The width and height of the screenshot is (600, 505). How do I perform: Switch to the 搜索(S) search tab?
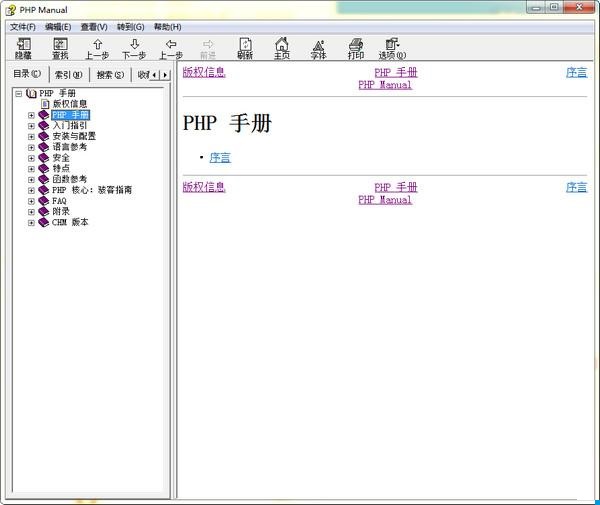110,75
